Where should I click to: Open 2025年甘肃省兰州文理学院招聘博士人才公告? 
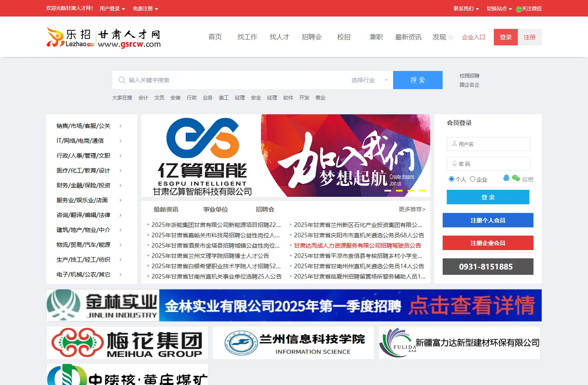coord(210,256)
